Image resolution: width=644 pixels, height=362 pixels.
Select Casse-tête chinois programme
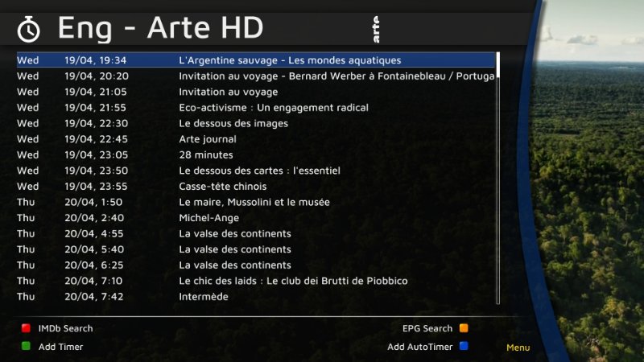coord(256,187)
